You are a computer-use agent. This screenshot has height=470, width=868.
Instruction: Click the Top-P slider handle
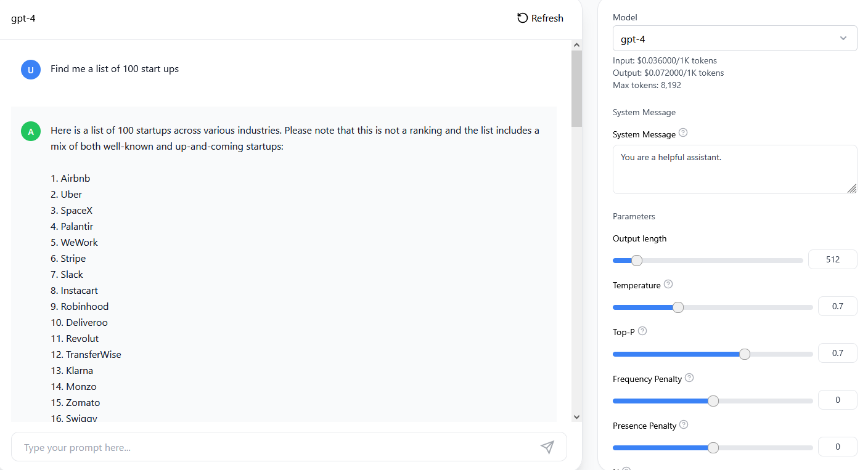pos(745,354)
